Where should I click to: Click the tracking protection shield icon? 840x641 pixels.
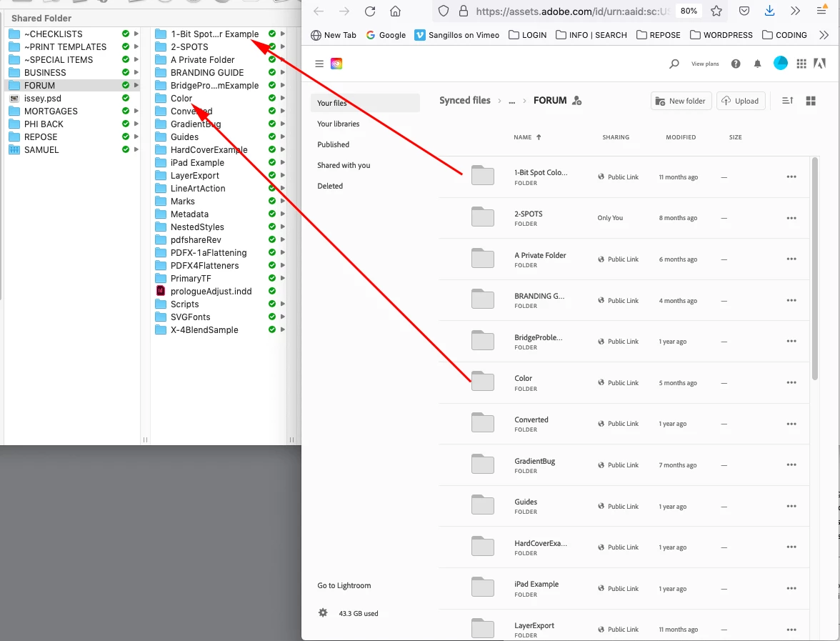click(444, 11)
